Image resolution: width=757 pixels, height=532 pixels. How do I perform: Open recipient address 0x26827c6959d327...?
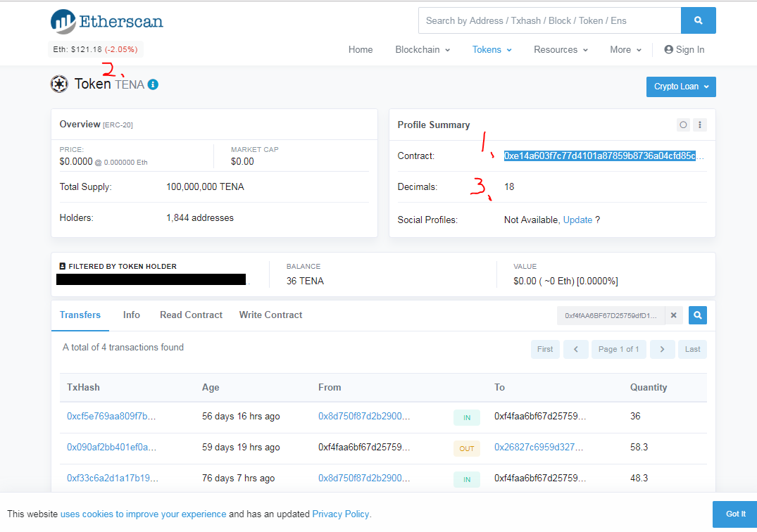pos(538,447)
